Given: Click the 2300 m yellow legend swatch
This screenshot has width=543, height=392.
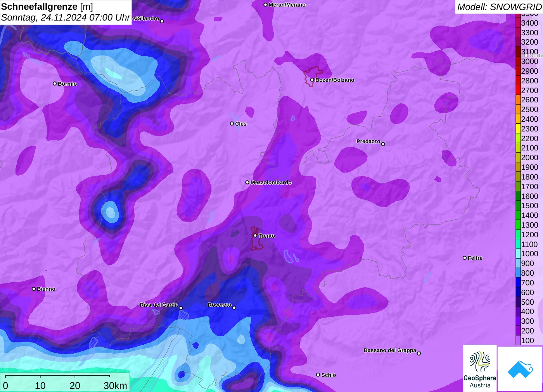Looking at the screenshot, I should point(518,129).
